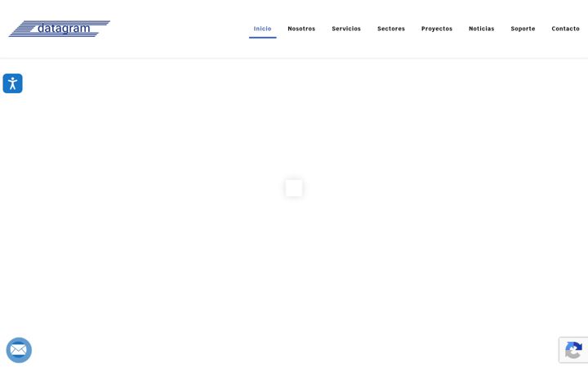588x368 pixels.
Task: View the Noticias page
Action: 482,29
